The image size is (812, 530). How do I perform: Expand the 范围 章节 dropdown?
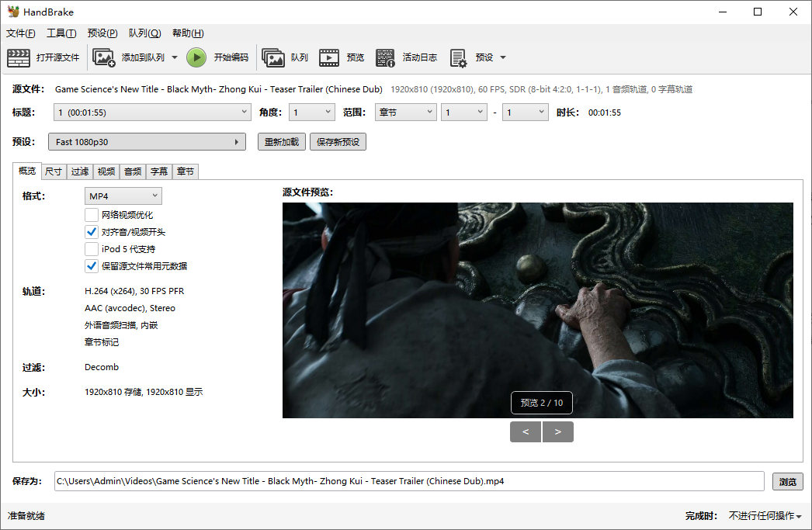405,112
